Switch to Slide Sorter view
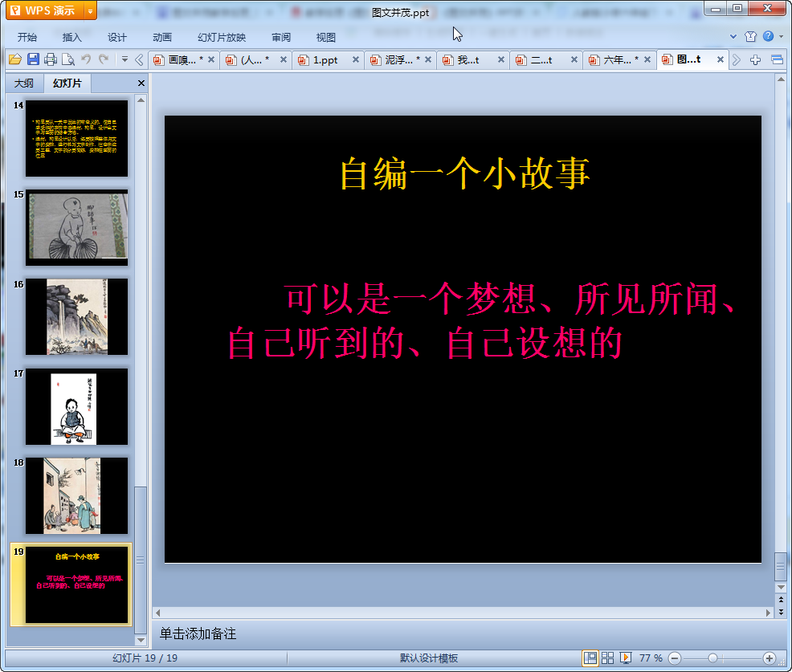Image resolution: width=792 pixels, height=672 pixels. click(607, 658)
